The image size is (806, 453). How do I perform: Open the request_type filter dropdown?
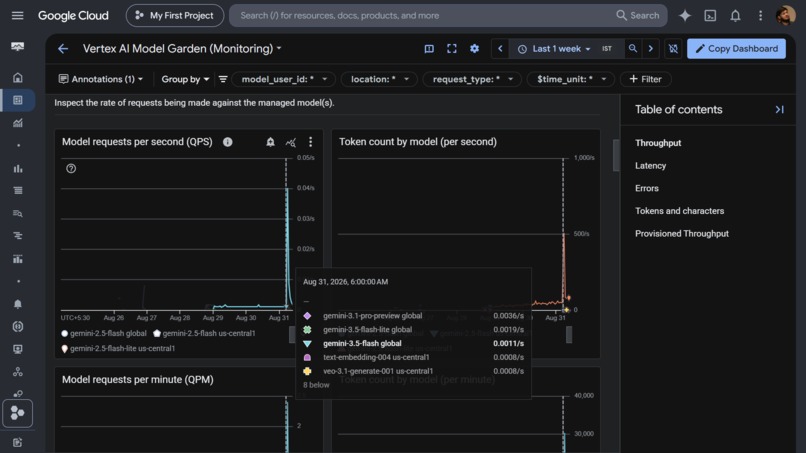click(x=472, y=79)
